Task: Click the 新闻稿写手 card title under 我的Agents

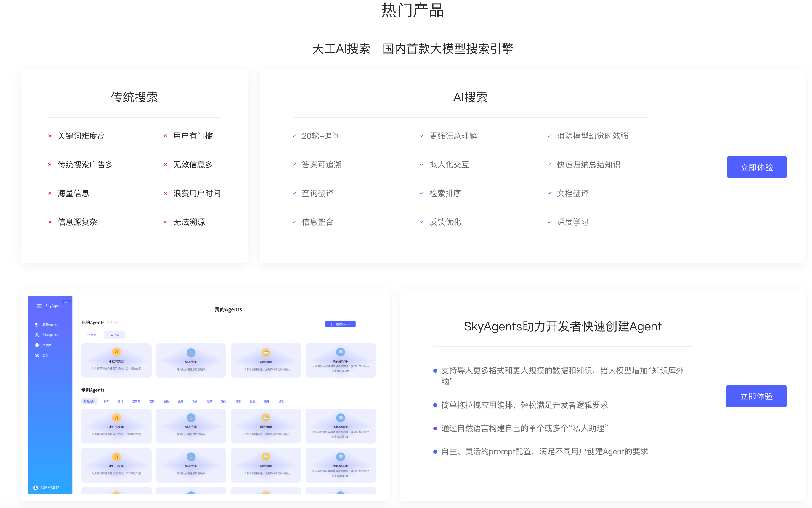Action: coord(341,361)
